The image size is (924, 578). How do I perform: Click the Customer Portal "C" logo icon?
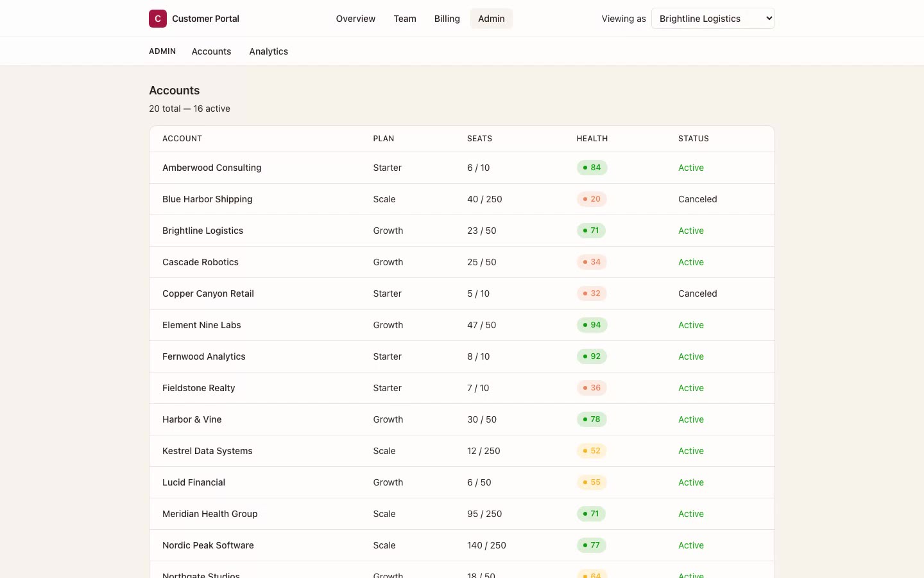coord(158,19)
